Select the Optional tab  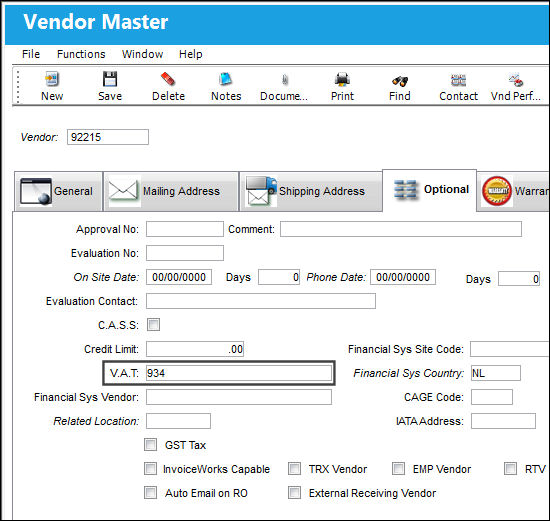click(x=430, y=190)
